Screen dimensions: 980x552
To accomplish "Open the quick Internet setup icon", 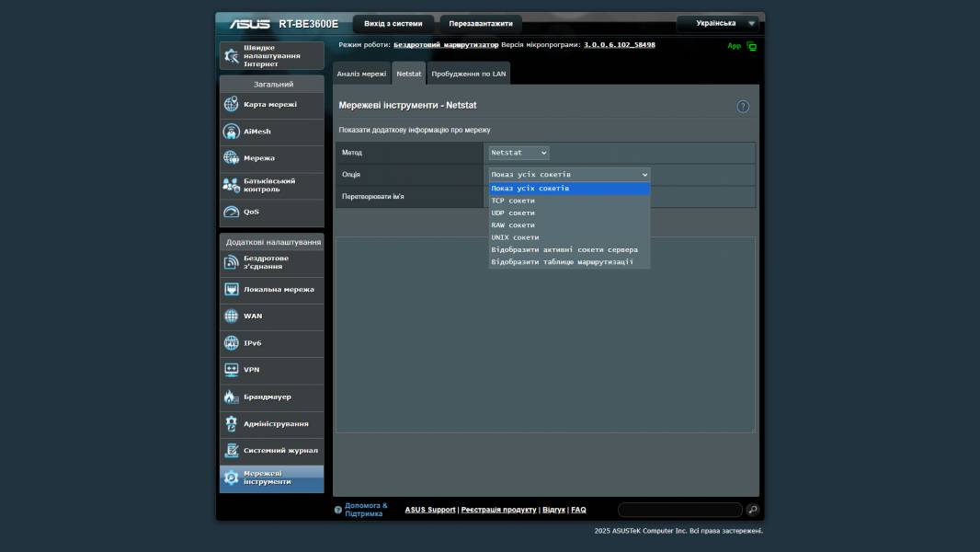I will click(x=232, y=55).
